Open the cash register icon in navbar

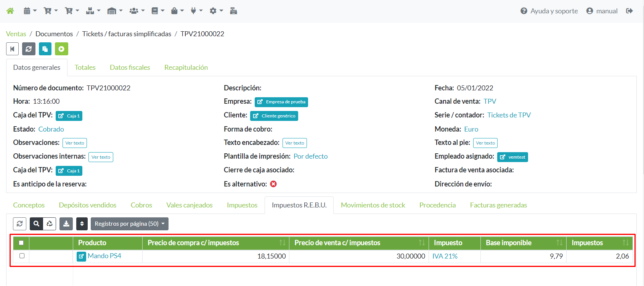pyautogui.click(x=233, y=11)
